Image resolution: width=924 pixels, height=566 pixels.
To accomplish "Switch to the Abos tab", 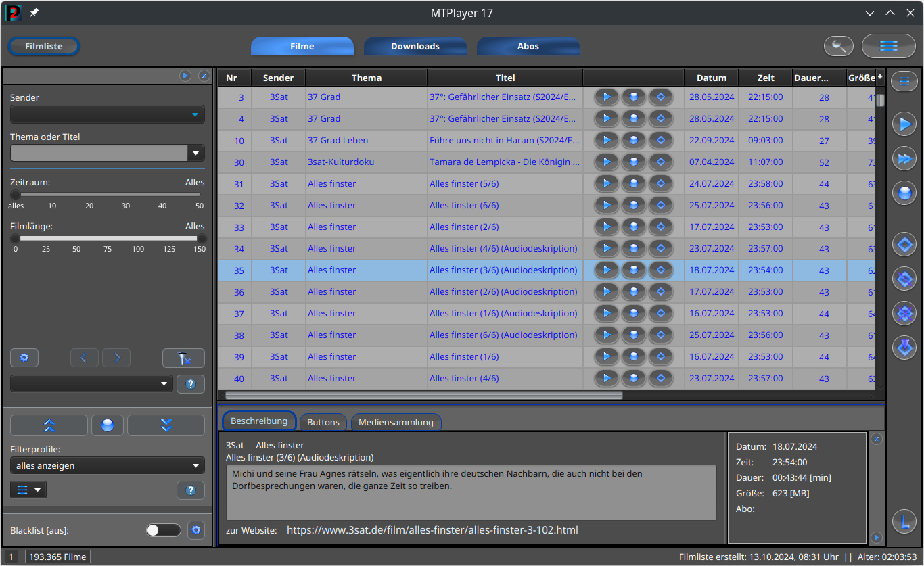I will pyautogui.click(x=528, y=46).
